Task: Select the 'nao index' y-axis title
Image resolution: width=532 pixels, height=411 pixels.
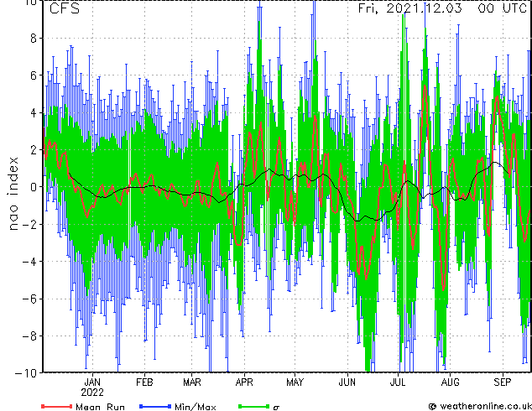Action: click(13, 194)
